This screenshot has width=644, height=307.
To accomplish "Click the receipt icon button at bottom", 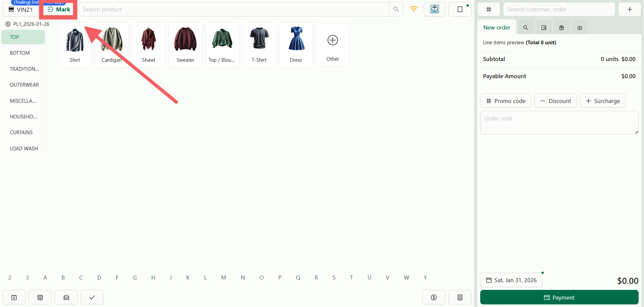I will click(x=460, y=297).
